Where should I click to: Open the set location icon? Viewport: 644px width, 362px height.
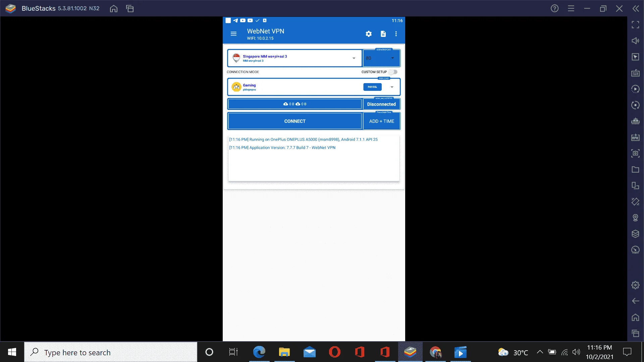coord(635,218)
